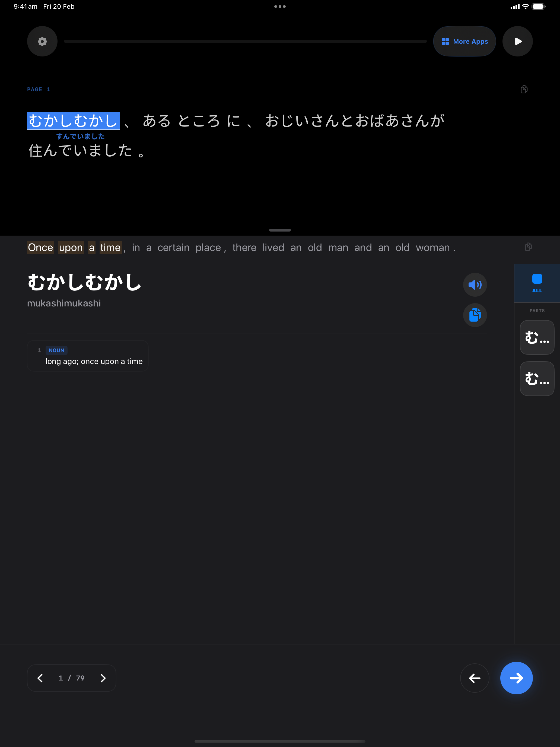
Task: Open settings with the gear icon
Action: point(42,41)
